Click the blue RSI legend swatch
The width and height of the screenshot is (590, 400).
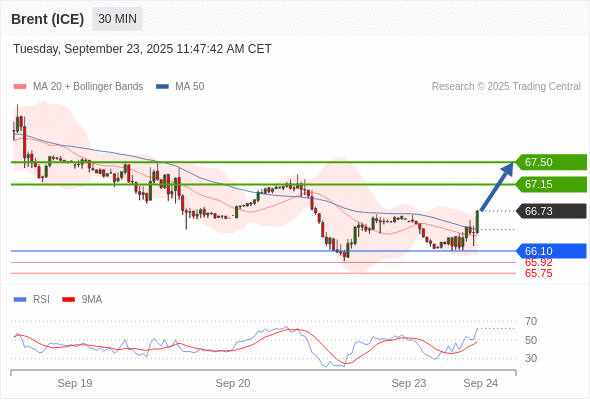(20, 300)
